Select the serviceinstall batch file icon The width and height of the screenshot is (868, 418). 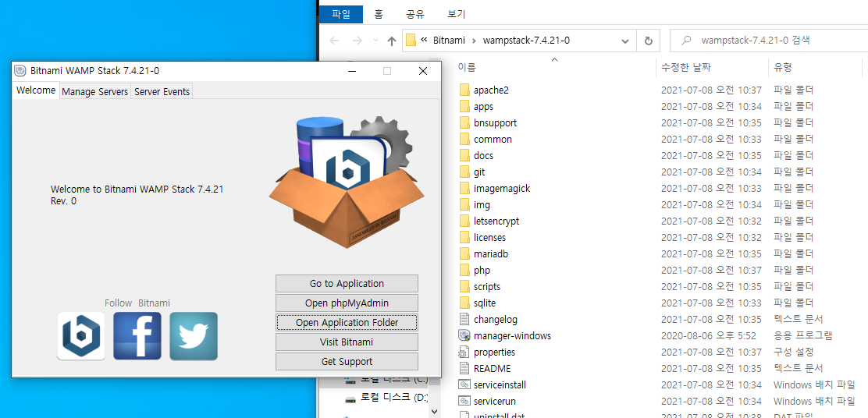[x=464, y=384]
